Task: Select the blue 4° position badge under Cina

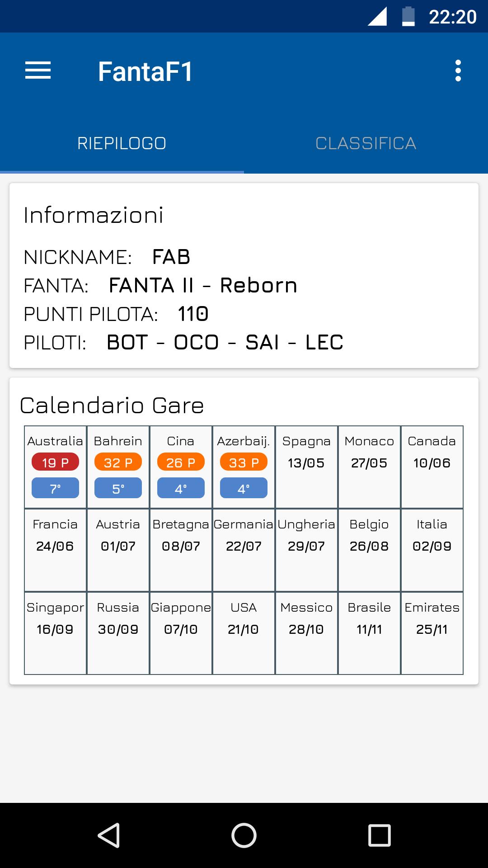Action: [180, 488]
